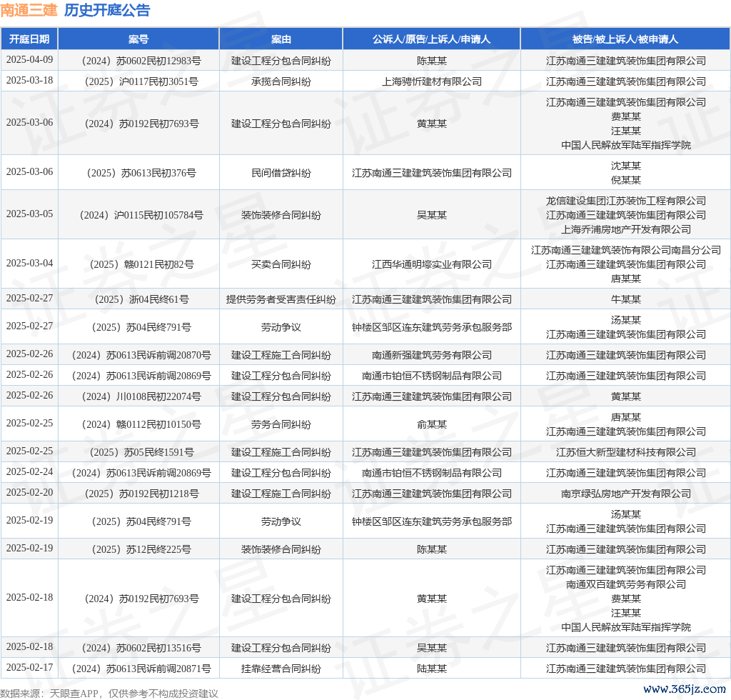Screen dimensions: 731x700
Task: Select the 案由 column header
Action: pos(281,39)
